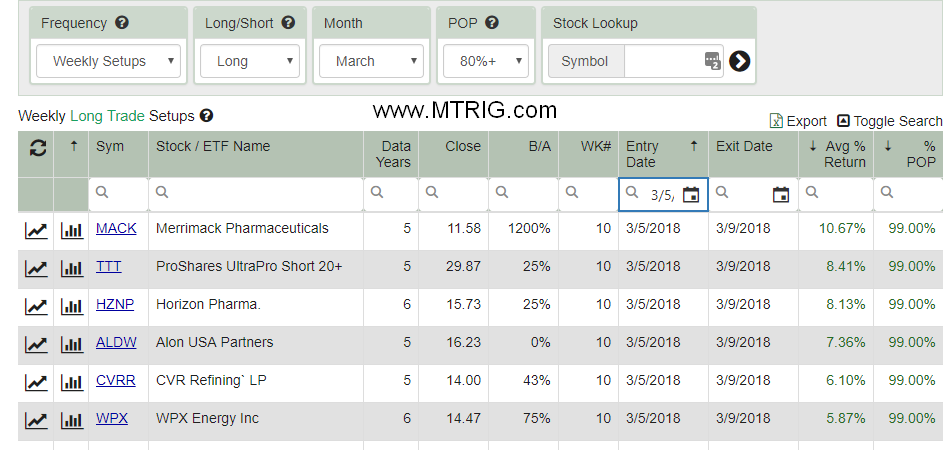Viewport: 952px width, 450px height.
Task: Open bar chart for CVRR row
Action: (x=72, y=383)
